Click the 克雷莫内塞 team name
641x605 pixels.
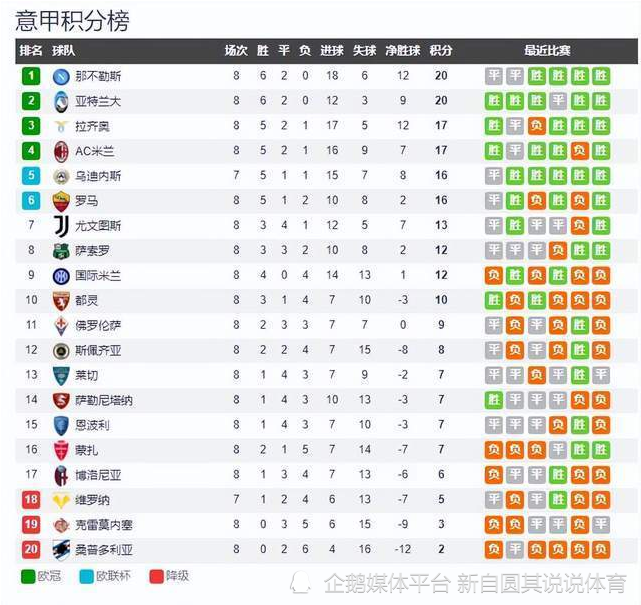(103, 525)
